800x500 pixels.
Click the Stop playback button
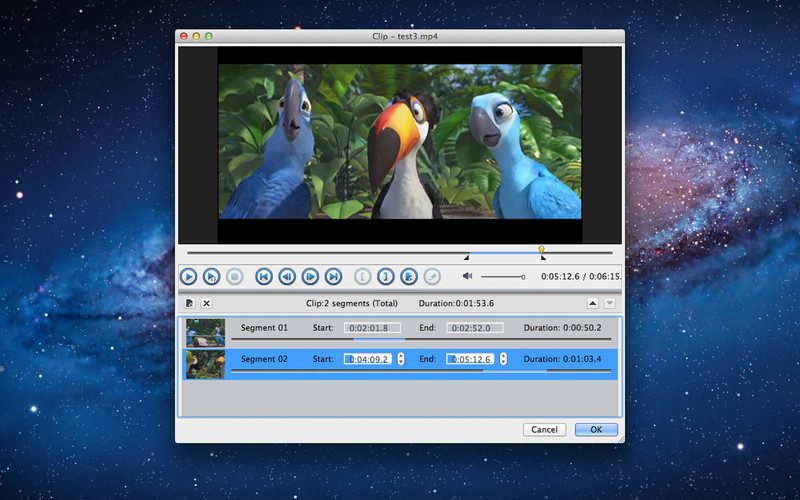point(235,277)
